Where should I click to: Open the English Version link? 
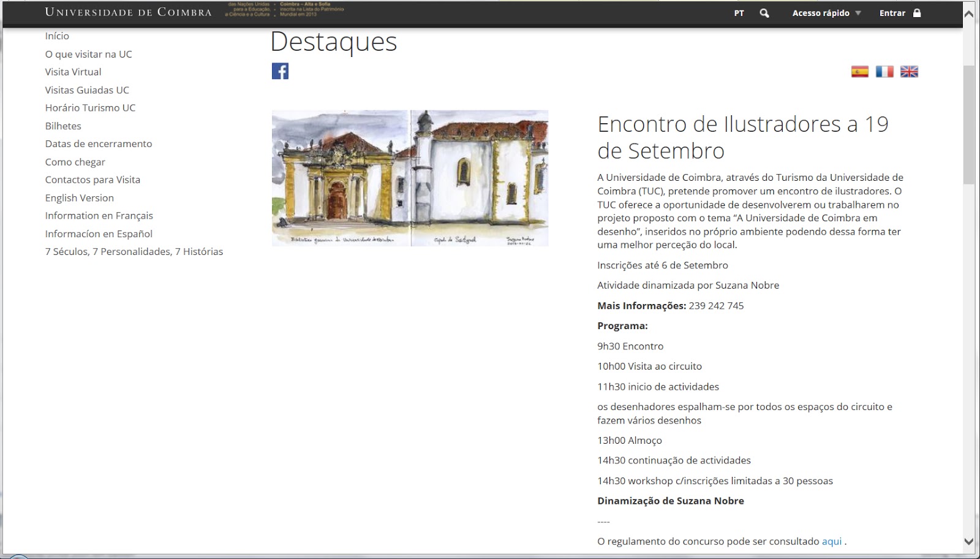pos(79,198)
